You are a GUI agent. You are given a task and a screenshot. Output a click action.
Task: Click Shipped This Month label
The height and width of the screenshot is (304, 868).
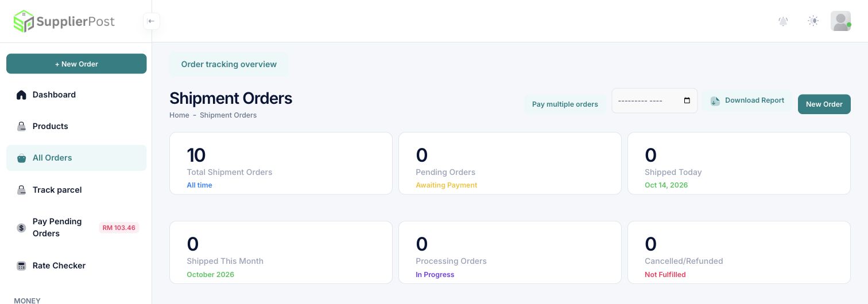click(x=225, y=261)
